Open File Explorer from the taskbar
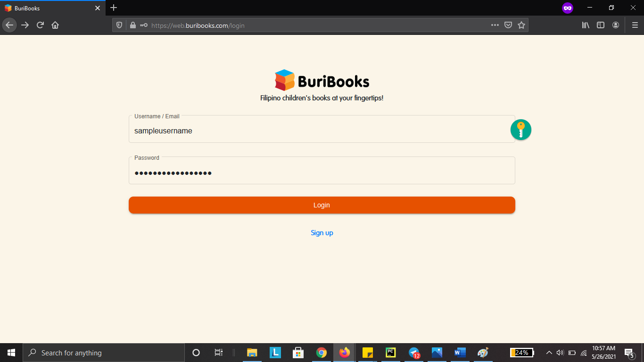This screenshot has width=644, height=362. (x=252, y=353)
